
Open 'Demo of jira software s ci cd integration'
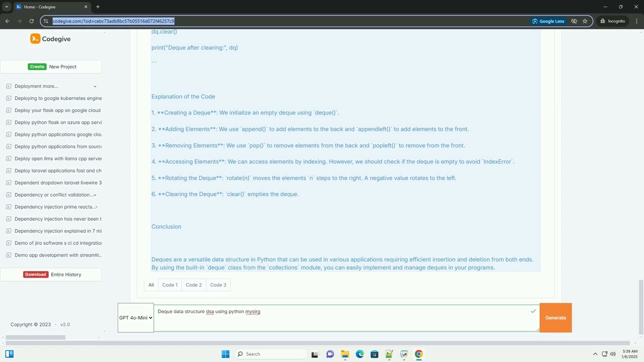pos(58,243)
